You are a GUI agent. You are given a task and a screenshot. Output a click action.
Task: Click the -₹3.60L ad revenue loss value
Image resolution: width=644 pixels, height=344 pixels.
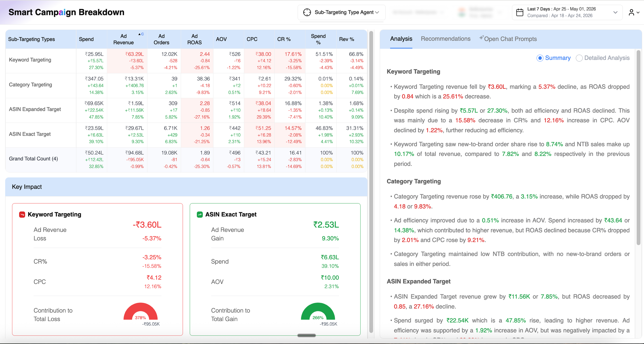pos(147,225)
